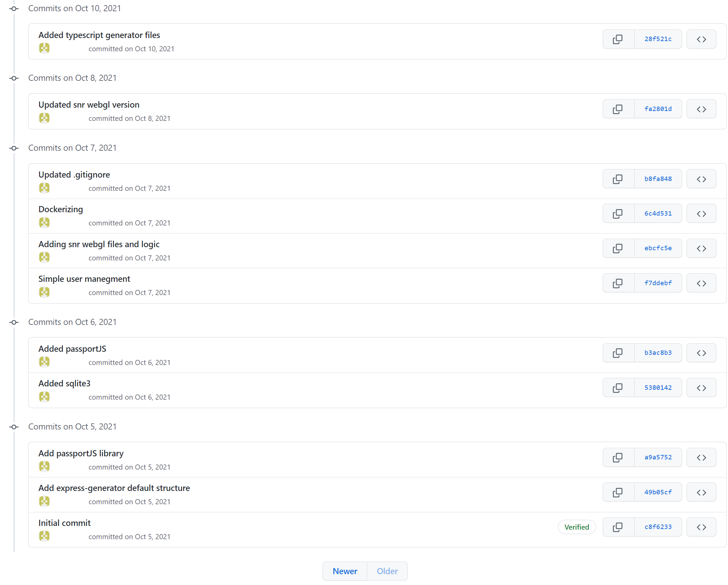Copy full SHA for commit 28f521c

click(618, 39)
